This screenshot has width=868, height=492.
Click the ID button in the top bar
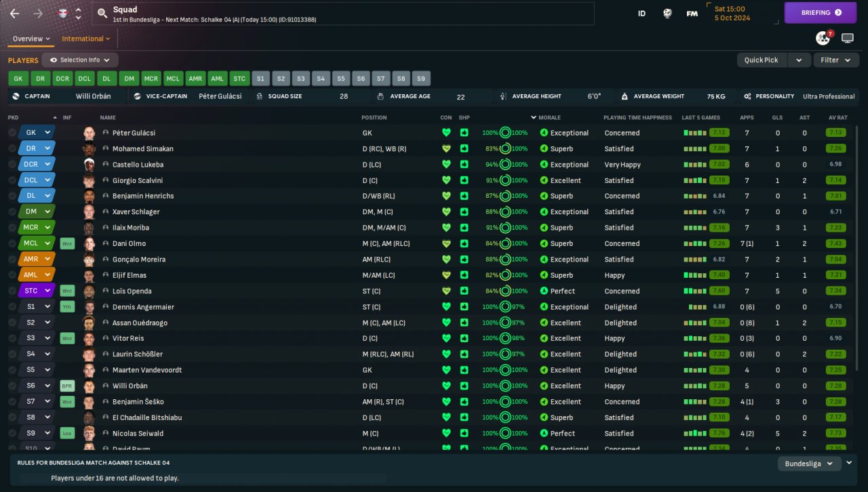(642, 13)
